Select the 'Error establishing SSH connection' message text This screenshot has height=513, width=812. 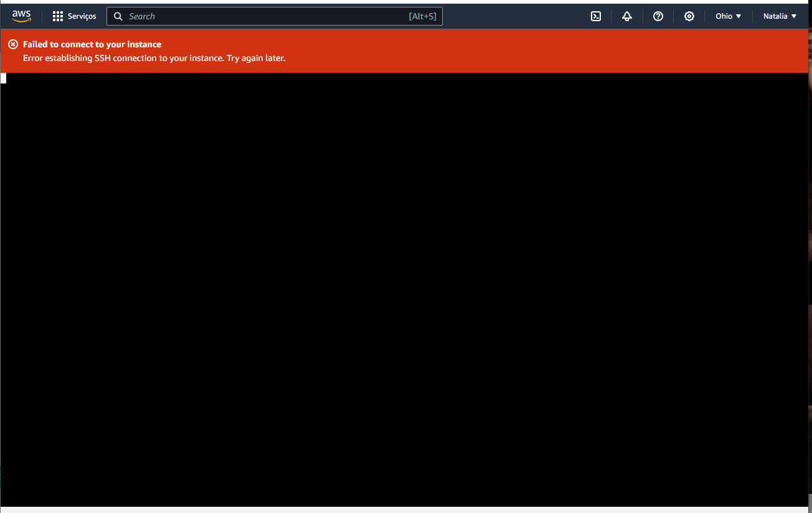tap(154, 58)
